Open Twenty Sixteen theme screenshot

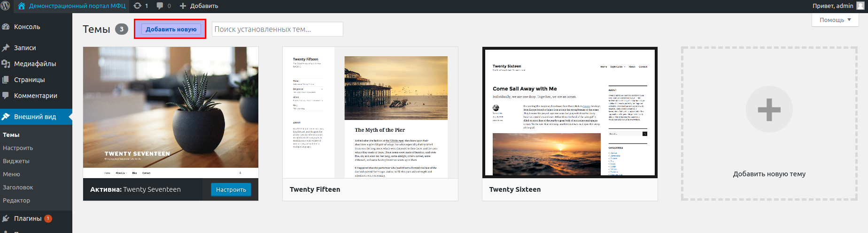pos(570,113)
